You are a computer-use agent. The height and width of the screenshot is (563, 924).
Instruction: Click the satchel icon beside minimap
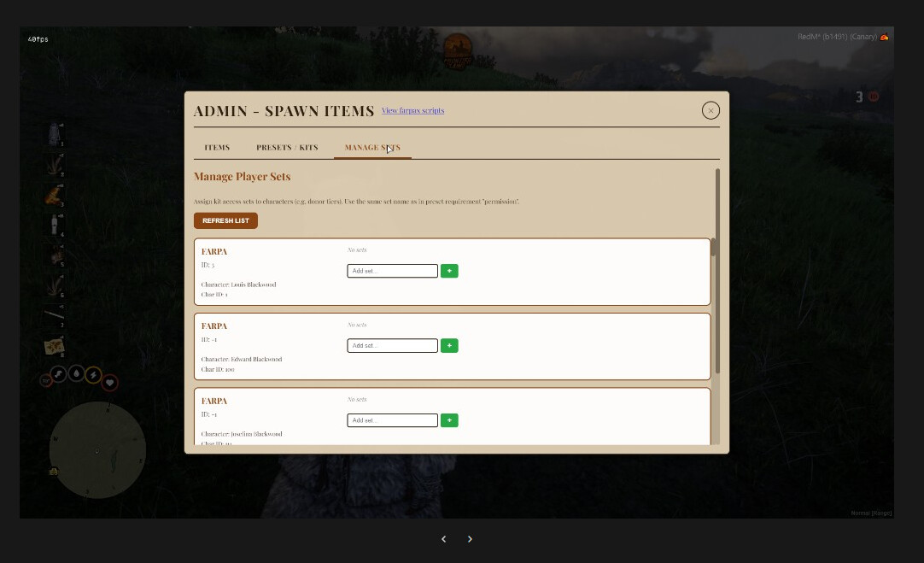tap(54, 471)
